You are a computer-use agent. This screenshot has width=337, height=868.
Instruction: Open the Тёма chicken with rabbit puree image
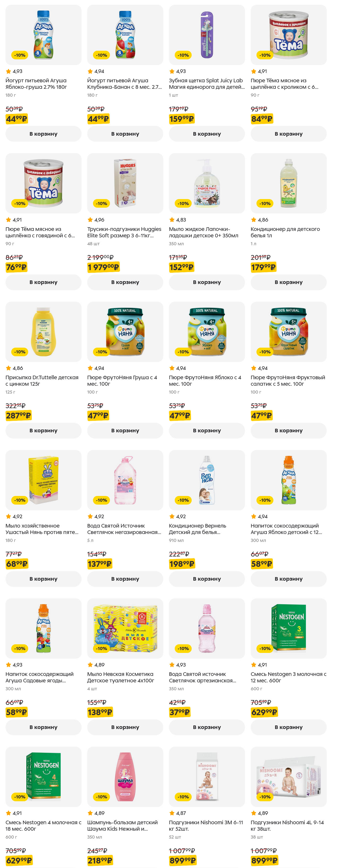[x=288, y=35]
